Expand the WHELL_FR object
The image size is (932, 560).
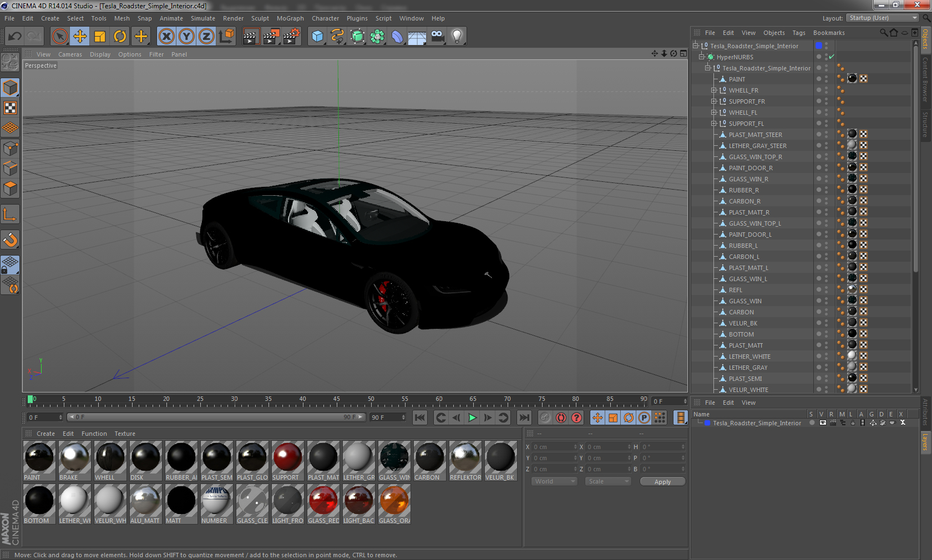click(x=714, y=90)
